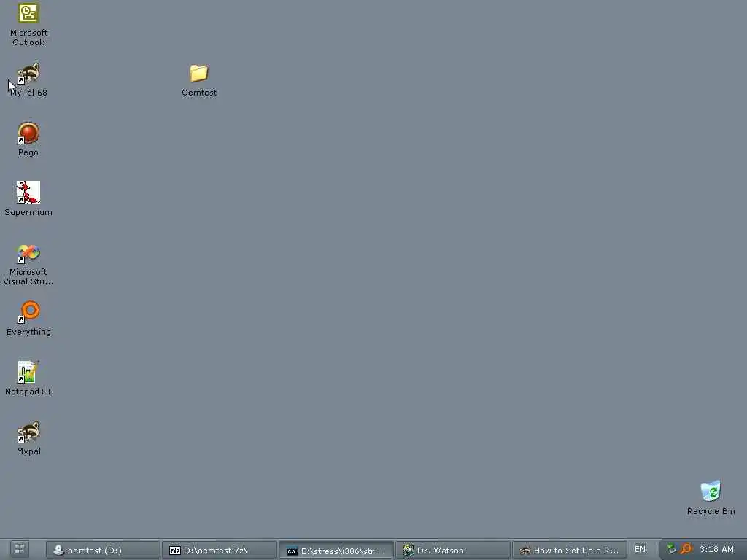Select the Everything search shortcut
The height and width of the screenshot is (560, 747).
click(28, 318)
